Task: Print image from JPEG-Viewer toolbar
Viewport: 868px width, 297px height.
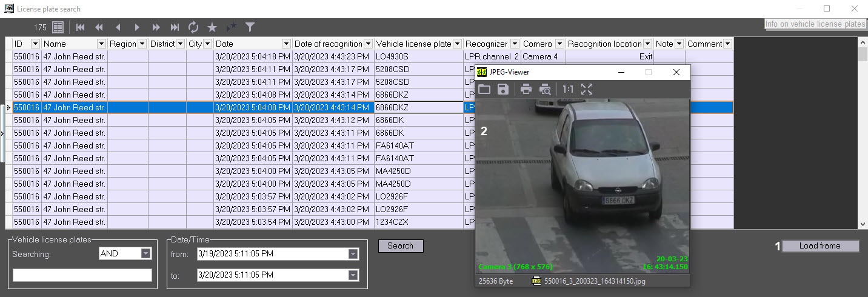Action: pos(526,89)
